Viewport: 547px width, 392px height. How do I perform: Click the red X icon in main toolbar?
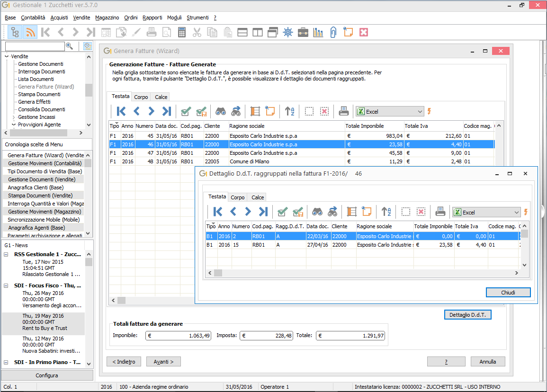click(364, 33)
